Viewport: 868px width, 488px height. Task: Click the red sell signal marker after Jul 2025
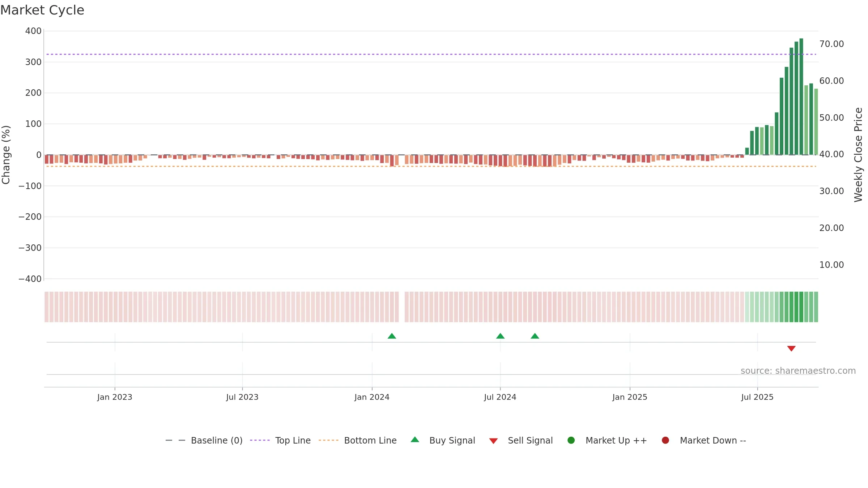coord(791,348)
